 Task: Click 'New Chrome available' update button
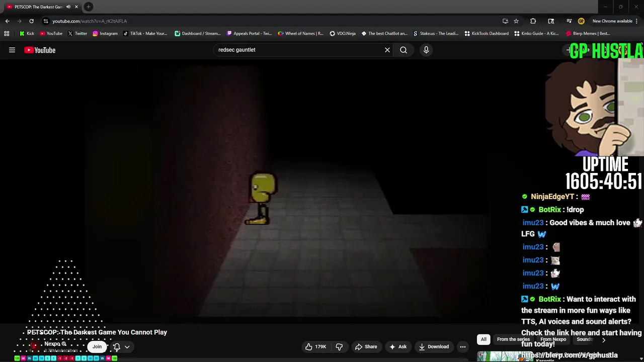pos(615,21)
